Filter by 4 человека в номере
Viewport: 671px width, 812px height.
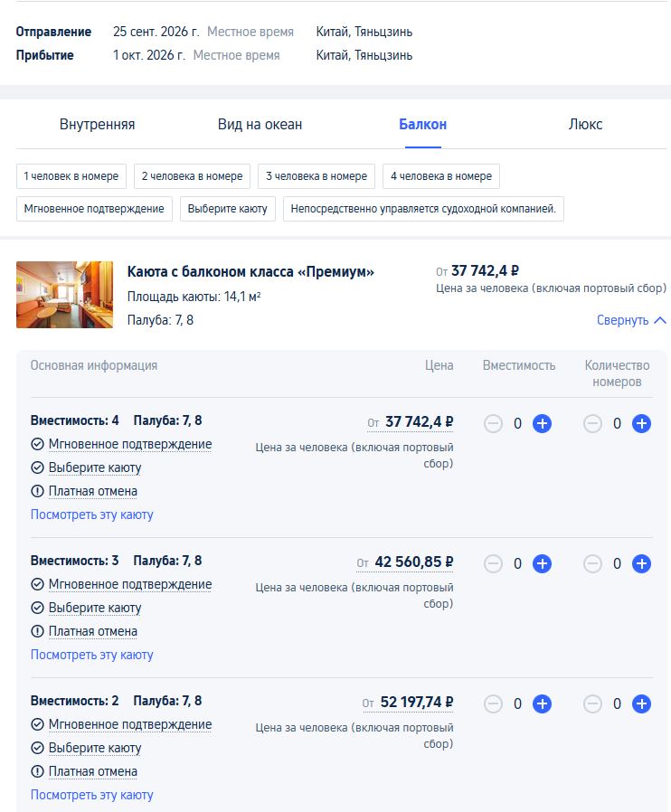[x=441, y=176]
